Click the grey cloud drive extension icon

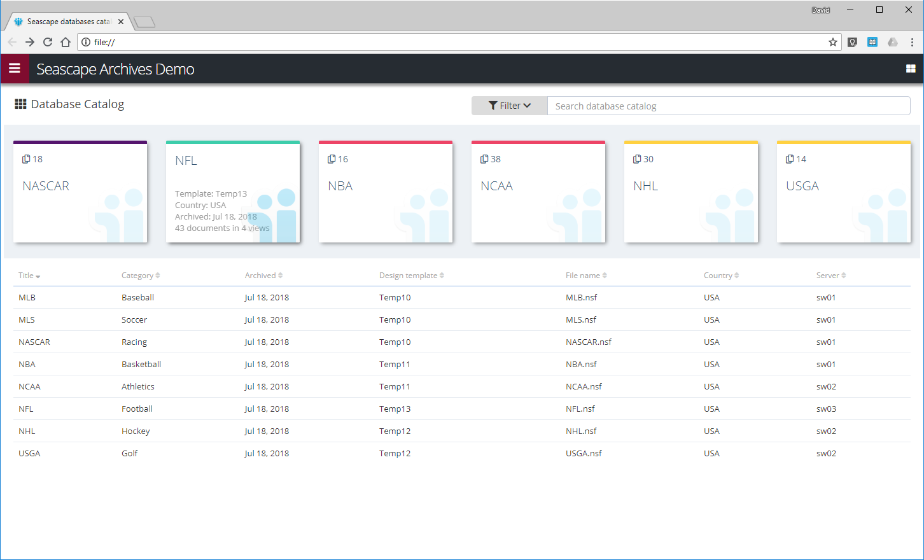pyautogui.click(x=893, y=42)
